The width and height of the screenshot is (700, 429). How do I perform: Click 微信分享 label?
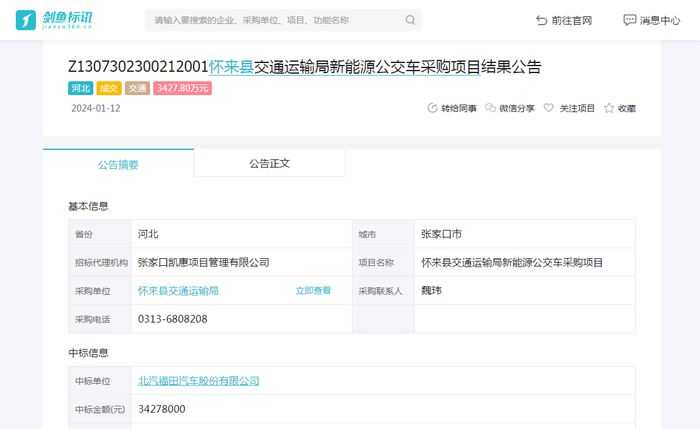coord(517,108)
